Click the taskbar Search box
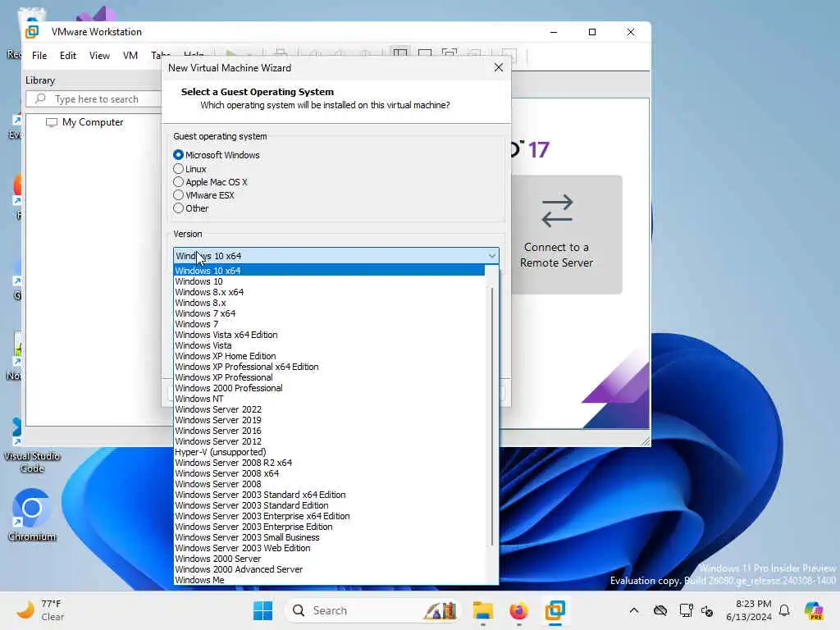Image resolution: width=840 pixels, height=630 pixels. click(x=373, y=610)
